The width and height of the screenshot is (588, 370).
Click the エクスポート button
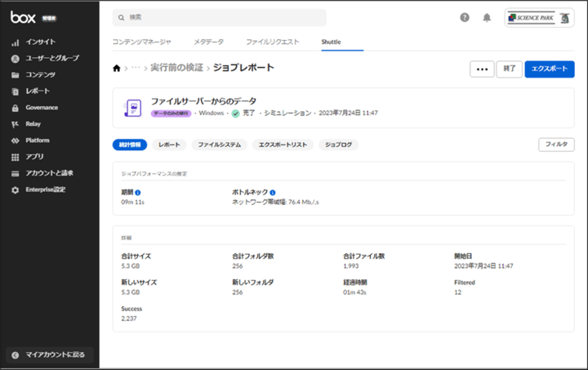point(549,69)
